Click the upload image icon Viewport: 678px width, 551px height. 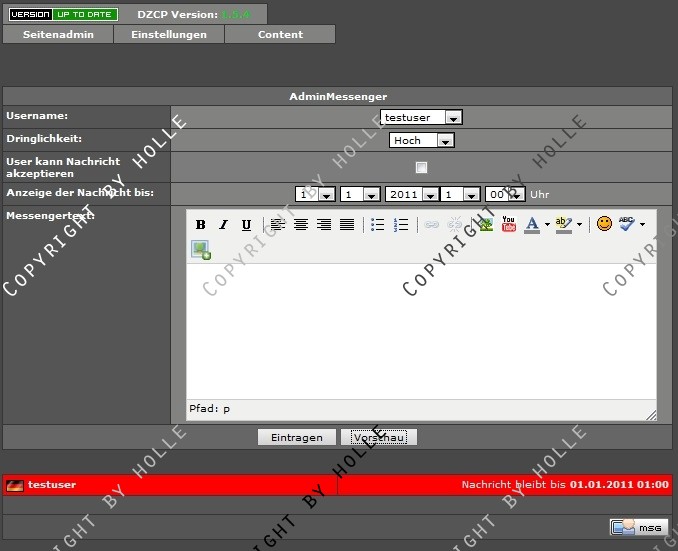point(201,250)
